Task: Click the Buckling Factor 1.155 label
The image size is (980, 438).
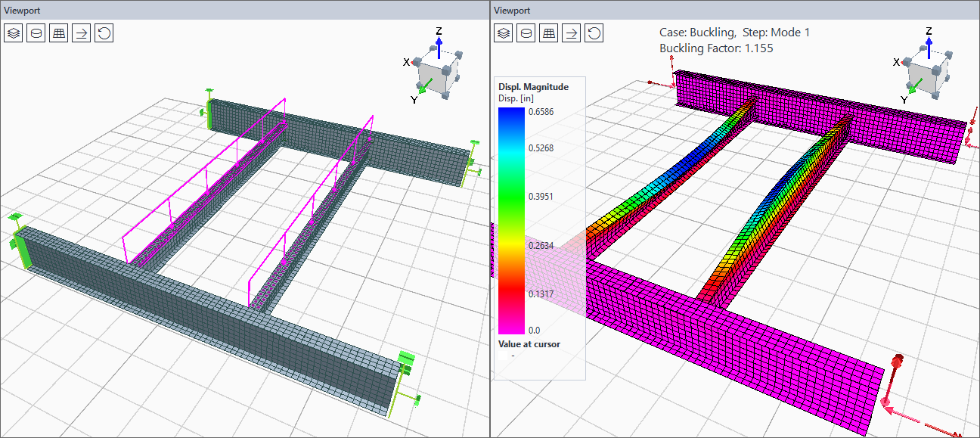Action: (x=716, y=48)
